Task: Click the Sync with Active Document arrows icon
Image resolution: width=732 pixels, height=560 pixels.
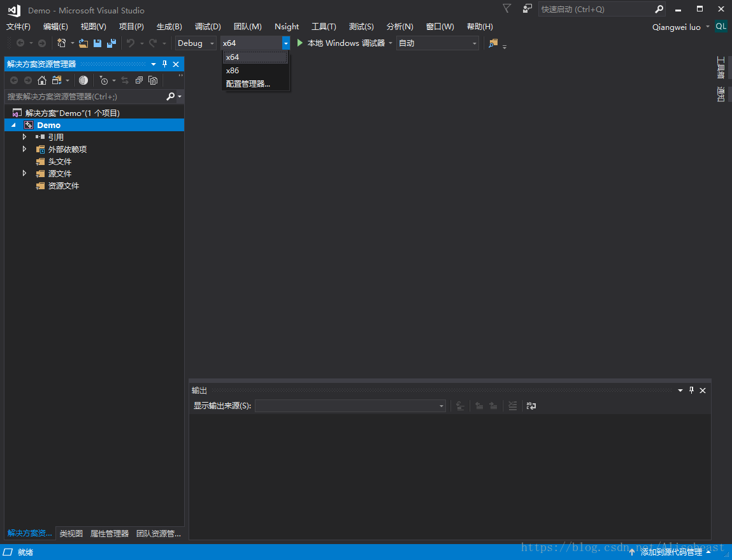Action: tap(125, 80)
